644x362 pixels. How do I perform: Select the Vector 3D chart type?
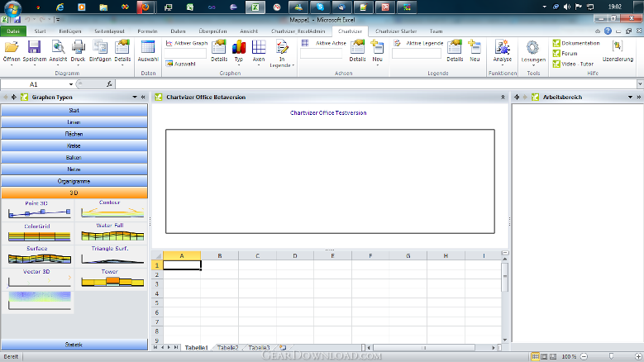(x=38, y=279)
